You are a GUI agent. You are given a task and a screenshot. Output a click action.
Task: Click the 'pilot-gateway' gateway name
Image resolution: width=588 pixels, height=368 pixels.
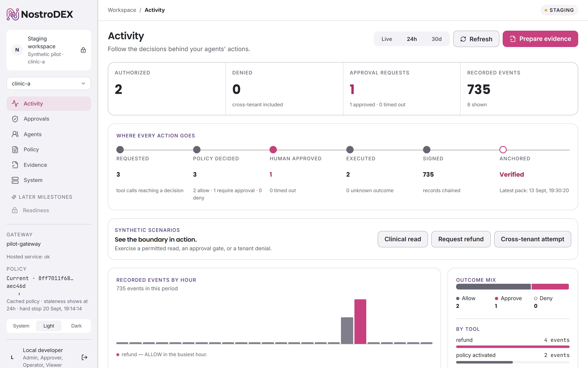23,244
